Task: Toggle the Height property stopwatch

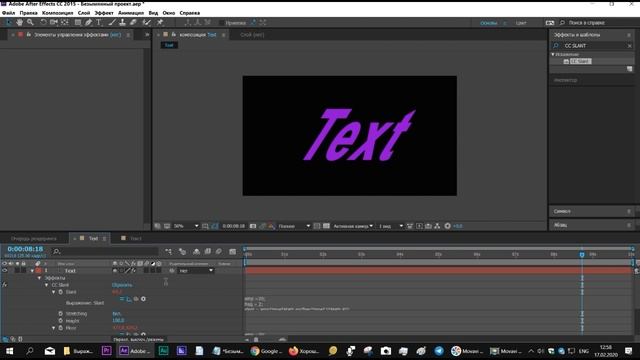Action: click(61, 321)
